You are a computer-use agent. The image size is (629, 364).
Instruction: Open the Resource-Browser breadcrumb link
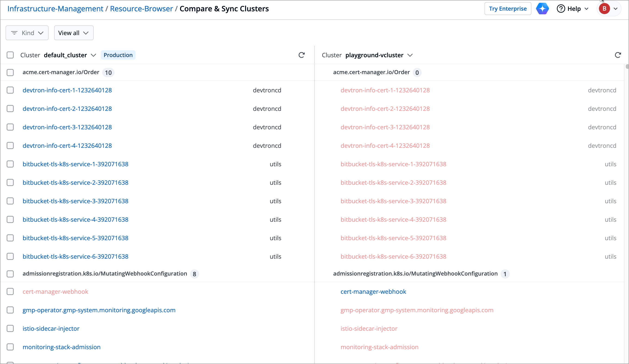click(x=141, y=9)
